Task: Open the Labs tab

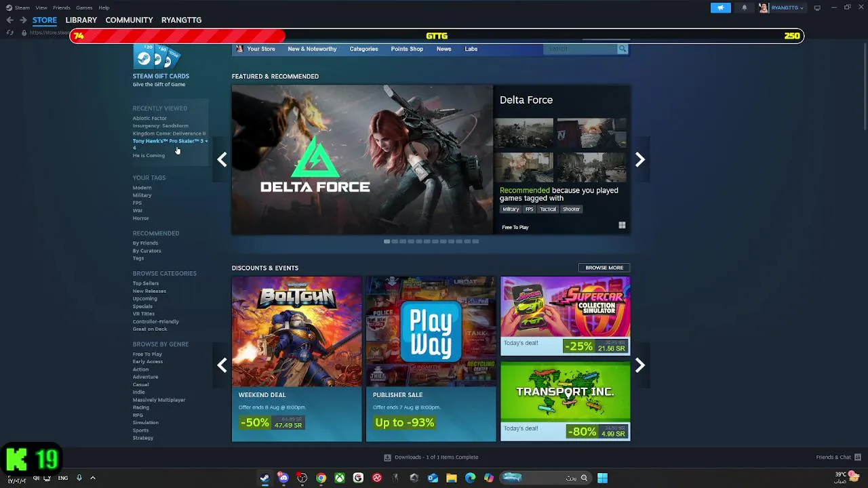Action: click(471, 49)
